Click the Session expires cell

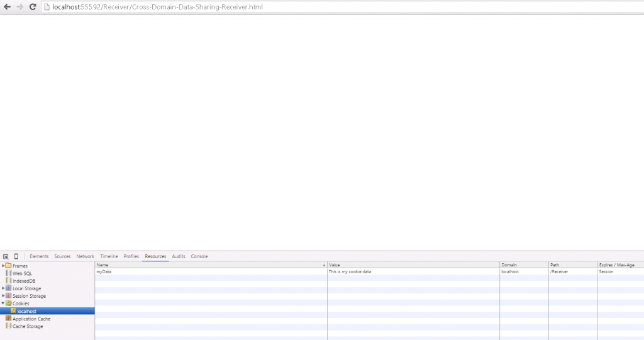[621, 272]
